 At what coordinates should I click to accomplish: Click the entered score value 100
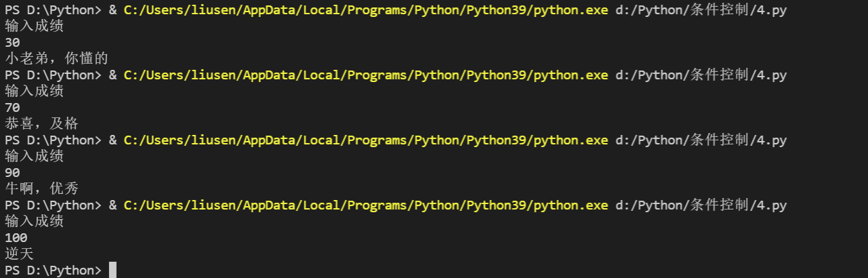[16, 238]
